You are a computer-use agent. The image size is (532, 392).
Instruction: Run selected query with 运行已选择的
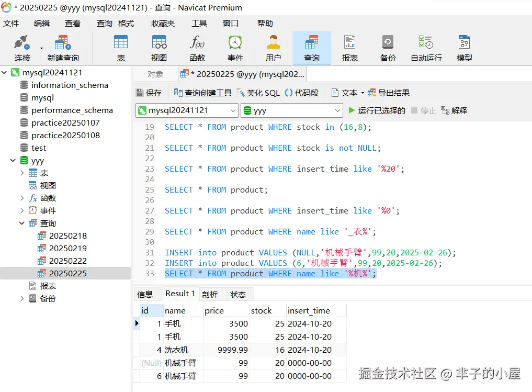click(x=377, y=110)
